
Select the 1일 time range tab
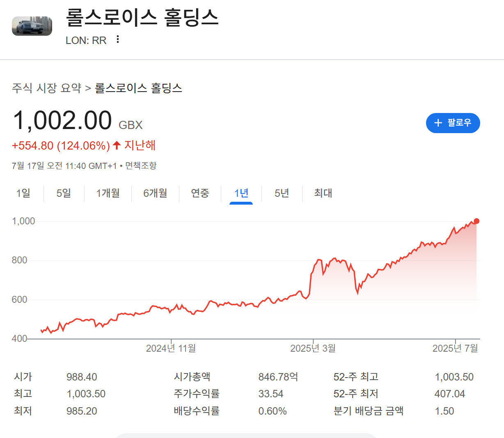click(23, 193)
